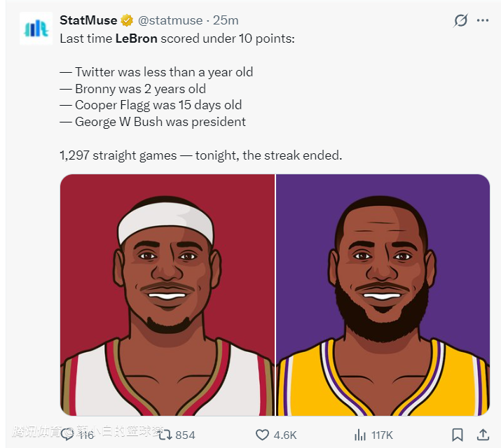Screen dimensions: 501x448
Task: Click the gold verified badge
Action: [x=128, y=20]
